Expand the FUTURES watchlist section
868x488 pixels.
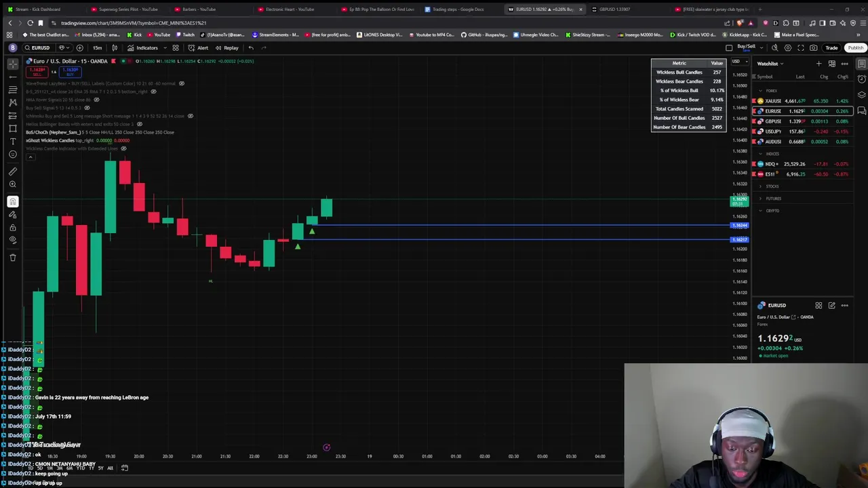[x=760, y=199]
